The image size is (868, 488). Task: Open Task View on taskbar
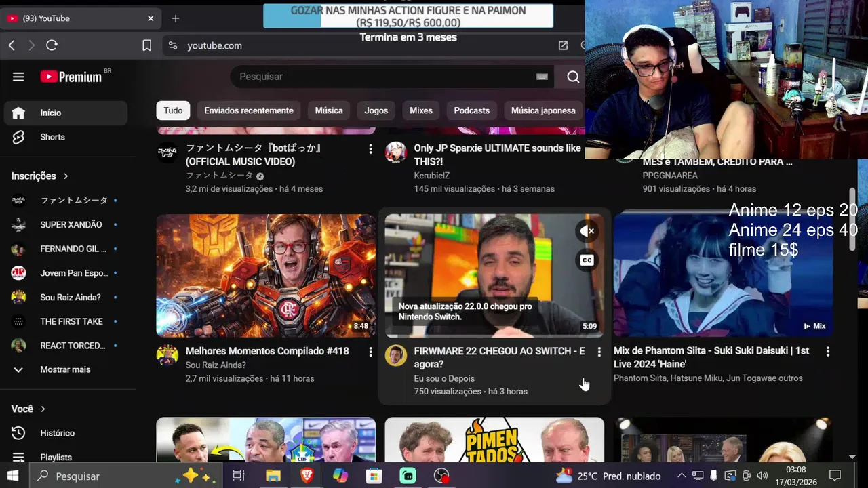[x=239, y=476]
